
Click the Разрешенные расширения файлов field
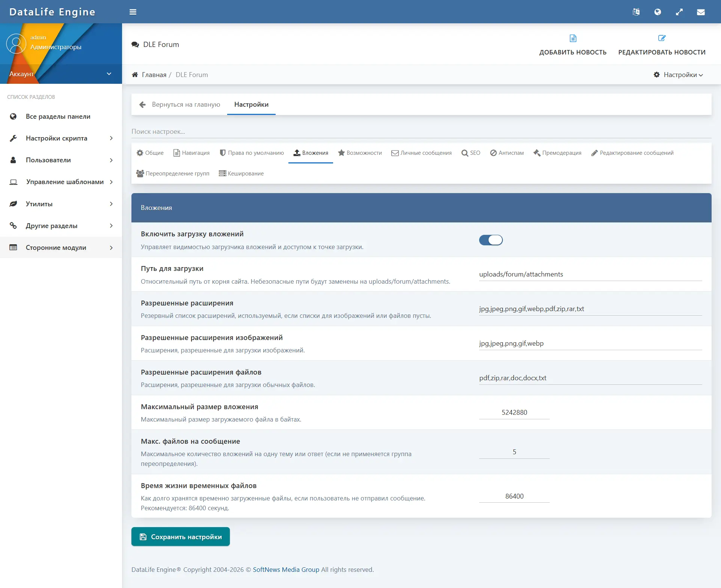pyautogui.click(x=590, y=378)
